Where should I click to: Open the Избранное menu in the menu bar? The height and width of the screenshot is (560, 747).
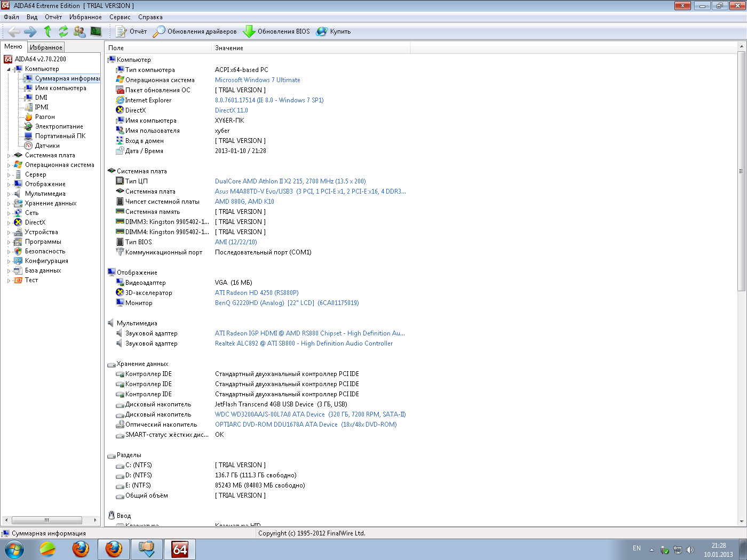coord(85,17)
